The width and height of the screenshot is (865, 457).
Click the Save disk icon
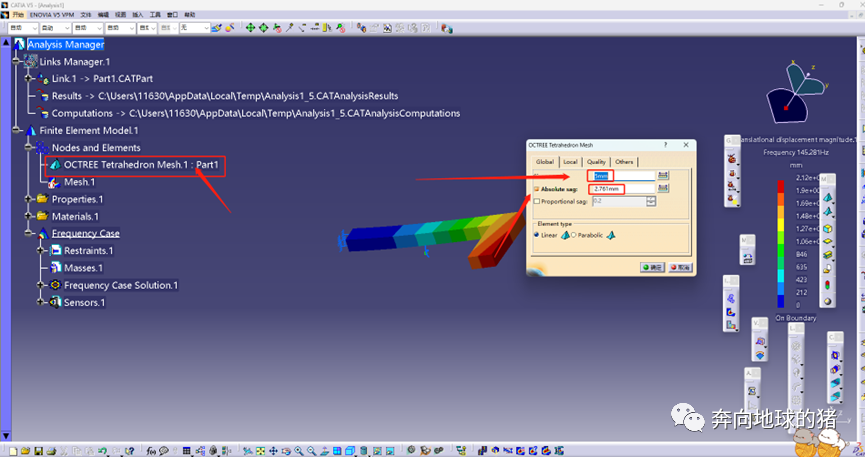(38, 451)
